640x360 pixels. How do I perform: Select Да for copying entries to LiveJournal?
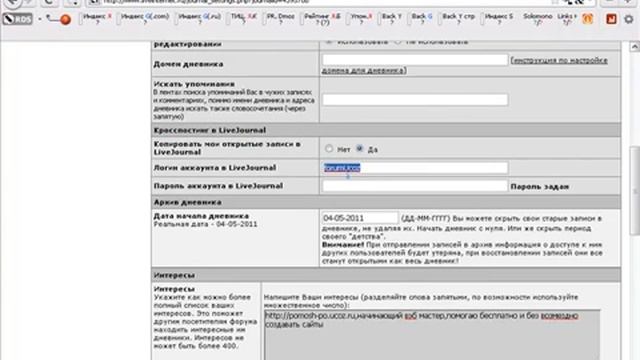coord(359,149)
